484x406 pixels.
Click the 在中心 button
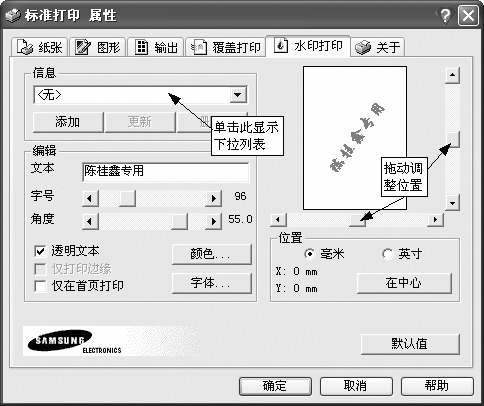click(404, 283)
